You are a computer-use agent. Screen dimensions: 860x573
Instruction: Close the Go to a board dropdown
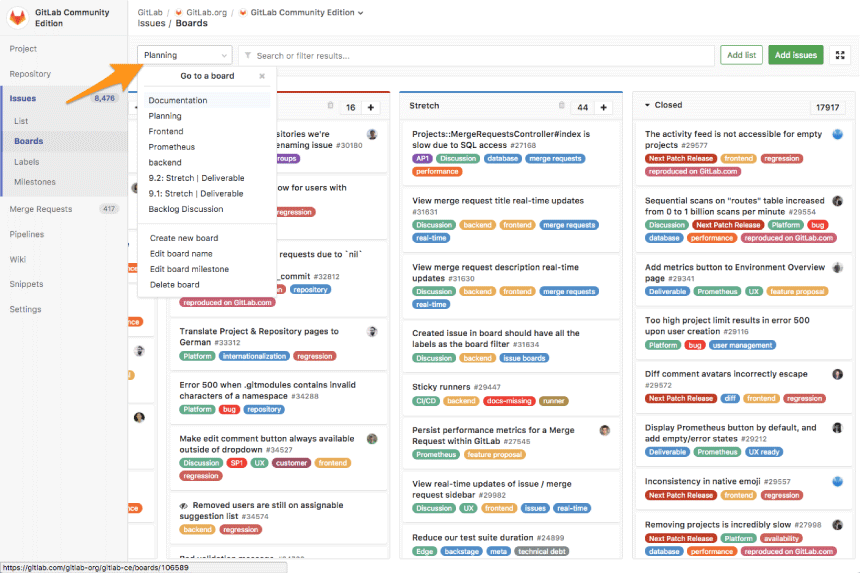click(x=262, y=76)
